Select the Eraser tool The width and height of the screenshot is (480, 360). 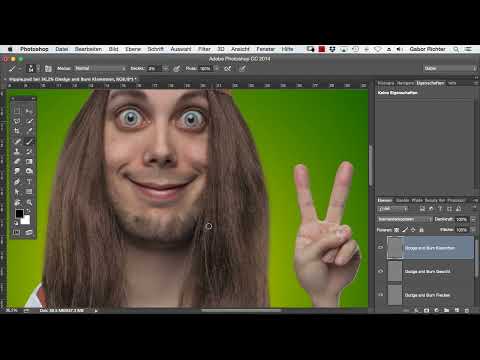point(17,161)
